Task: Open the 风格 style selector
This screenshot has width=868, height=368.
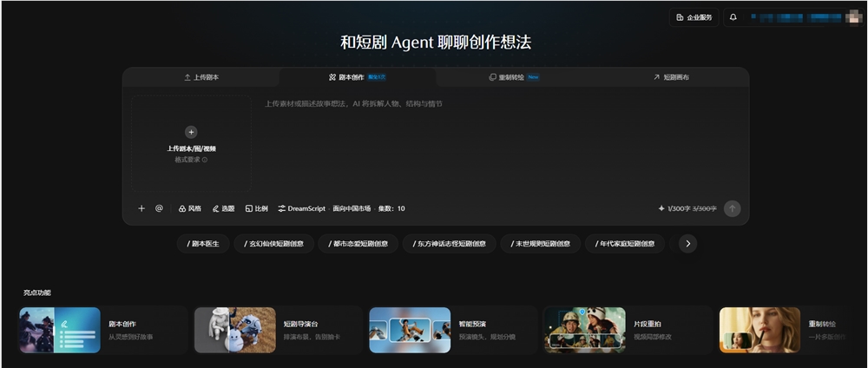Action: pos(190,208)
